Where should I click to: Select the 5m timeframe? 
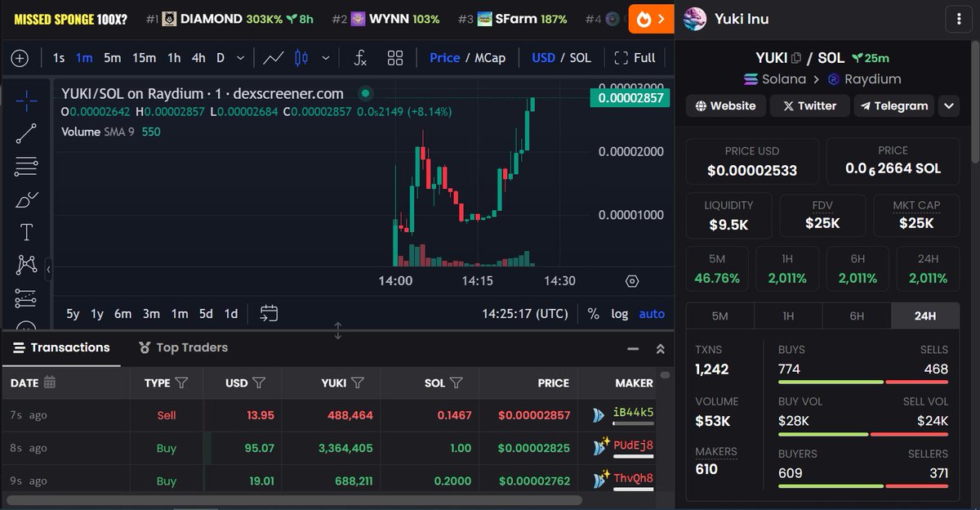[112, 58]
